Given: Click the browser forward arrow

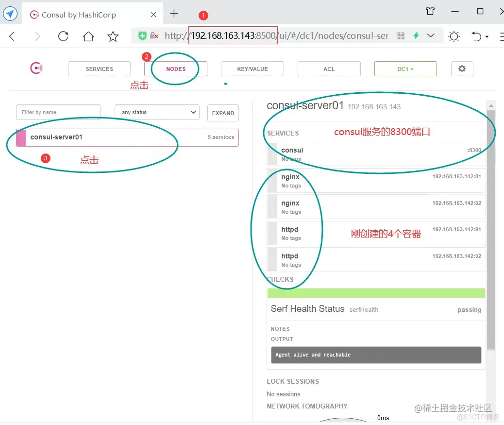Looking at the screenshot, I should click(x=37, y=36).
